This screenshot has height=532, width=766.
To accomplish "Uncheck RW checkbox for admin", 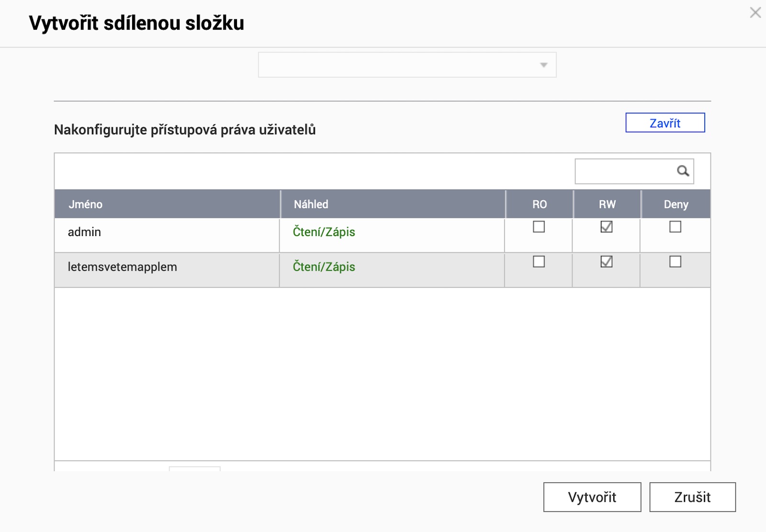I will pos(606,226).
